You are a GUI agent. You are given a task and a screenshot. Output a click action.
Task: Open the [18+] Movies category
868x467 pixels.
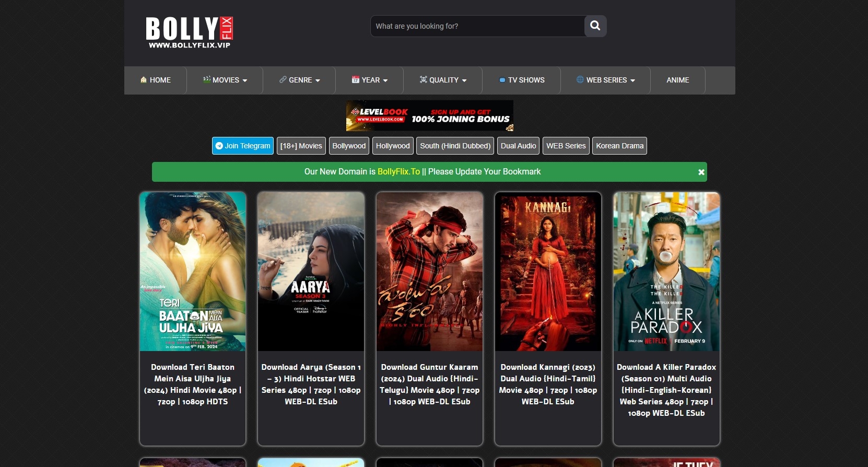click(x=301, y=146)
